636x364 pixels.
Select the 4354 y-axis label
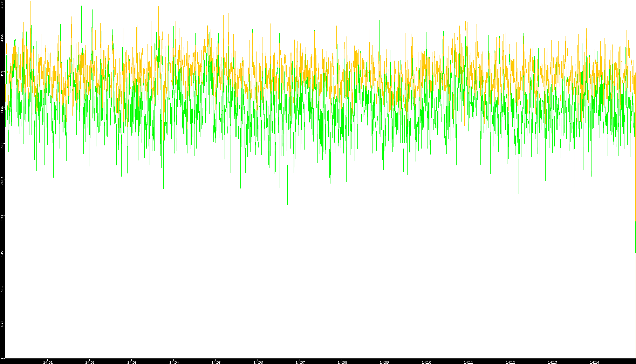pyautogui.click(x=2, y=38)
